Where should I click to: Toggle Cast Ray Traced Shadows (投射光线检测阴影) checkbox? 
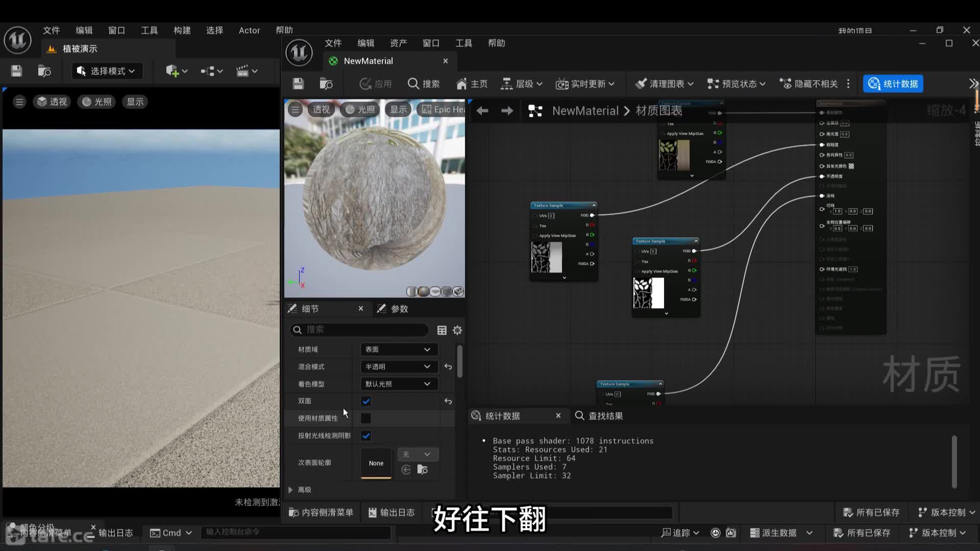click(366, 436)
